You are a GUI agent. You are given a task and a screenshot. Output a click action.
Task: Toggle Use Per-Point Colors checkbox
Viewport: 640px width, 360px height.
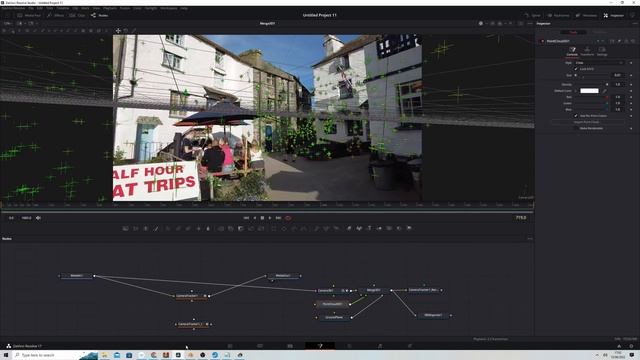[576, 116]
